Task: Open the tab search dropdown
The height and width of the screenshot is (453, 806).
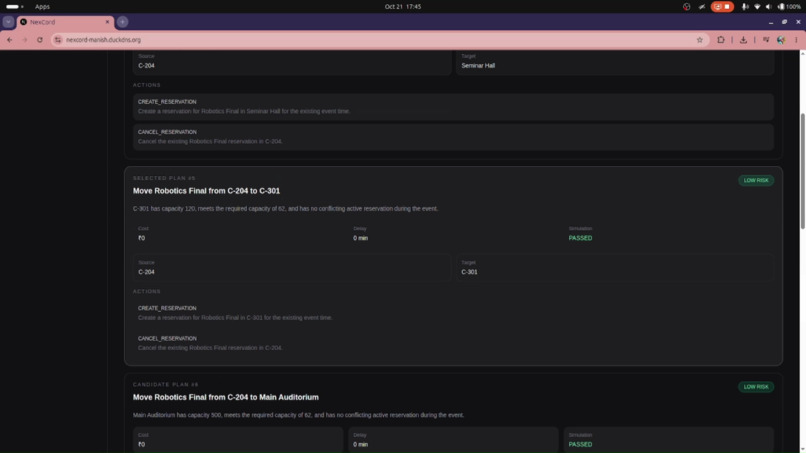Action: [x=8, y=22]
